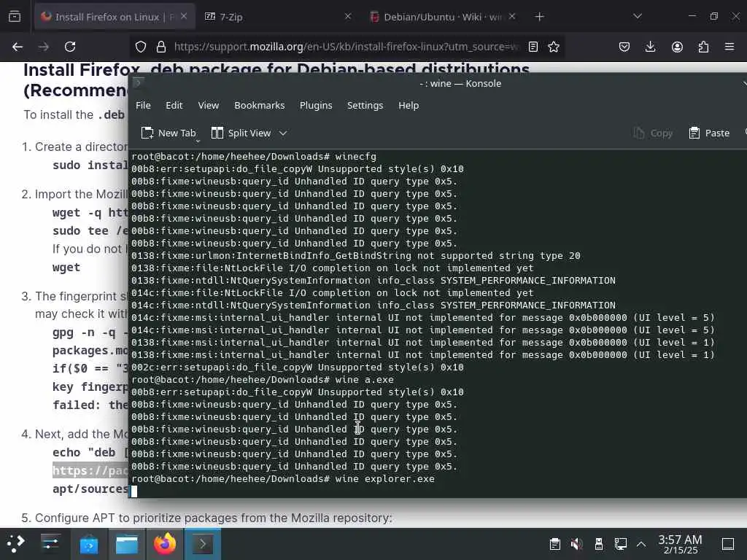747x560 pixels.
Task: Click the highlighted 'https://pa' text on page
Action: click(x=90, y=470)
